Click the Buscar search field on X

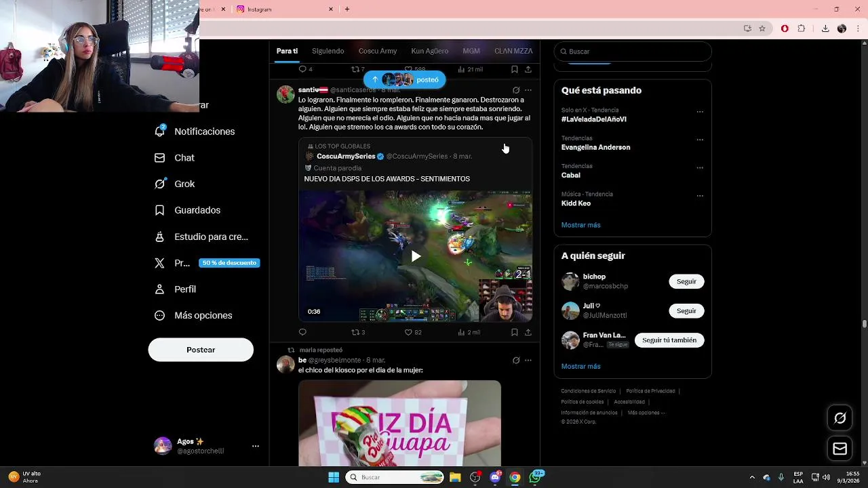[x=633, y=52]
